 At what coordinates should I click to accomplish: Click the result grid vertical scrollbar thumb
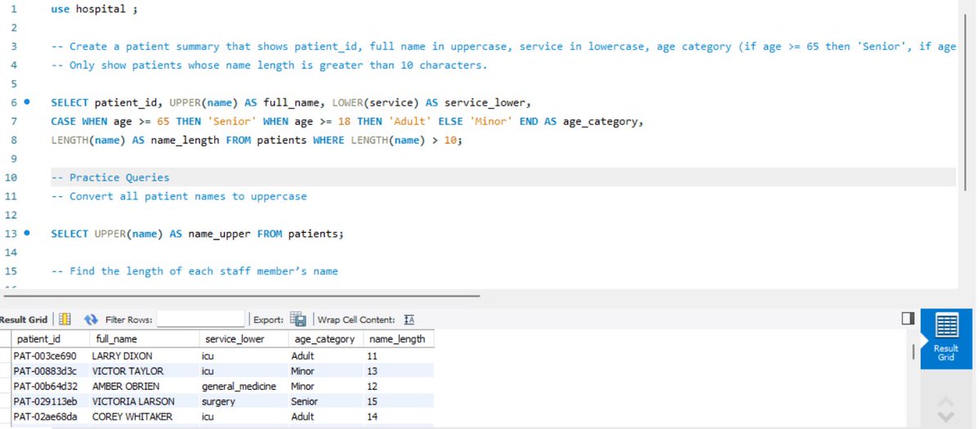point(914,351)
